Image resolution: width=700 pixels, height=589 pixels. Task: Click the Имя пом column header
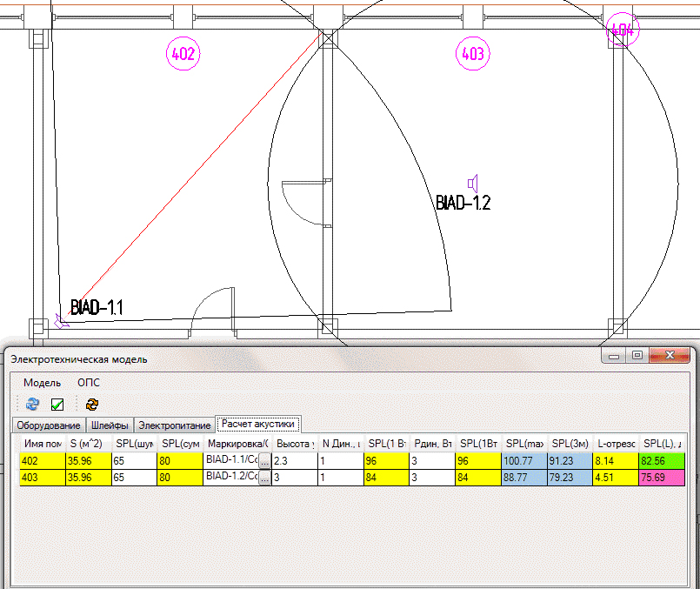coord(43,444)
